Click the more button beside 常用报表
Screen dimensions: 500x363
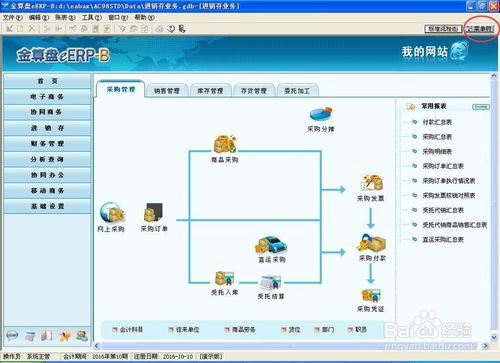point(481,107)
